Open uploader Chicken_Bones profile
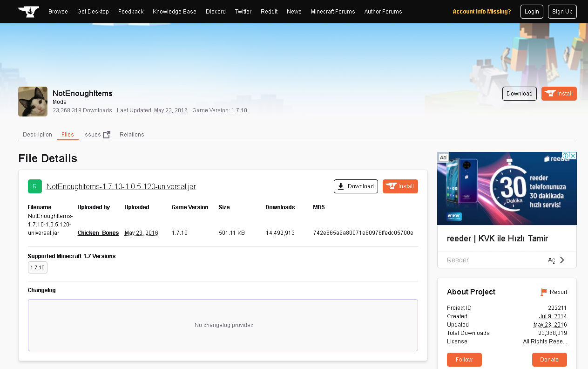This screenshot has width=588, height=369. (98, 233)
